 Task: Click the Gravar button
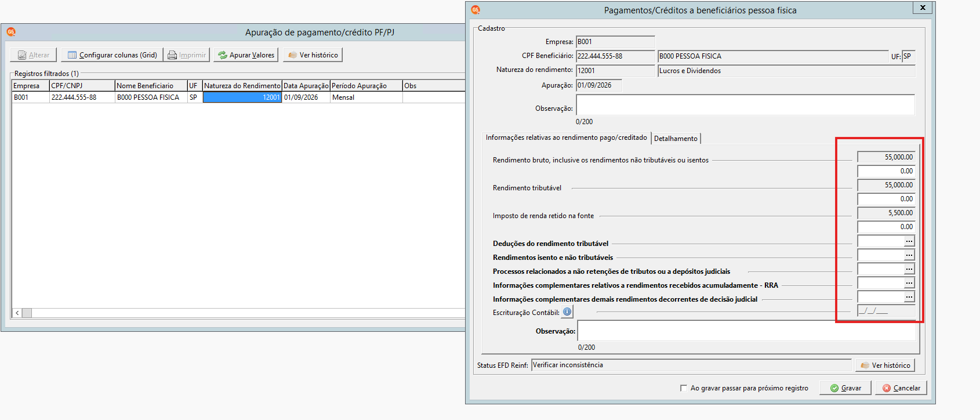tap(845, 388)
